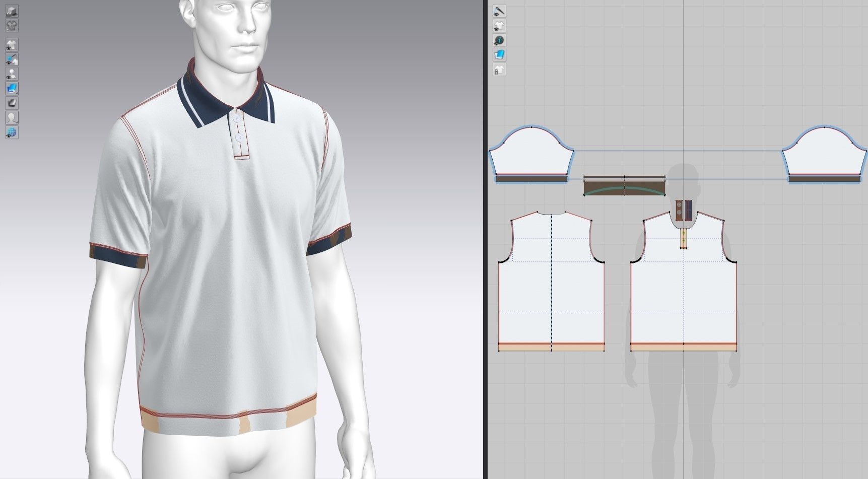
Task: Click the brown cuff band on left sleeve pattern
Action: 531,178
